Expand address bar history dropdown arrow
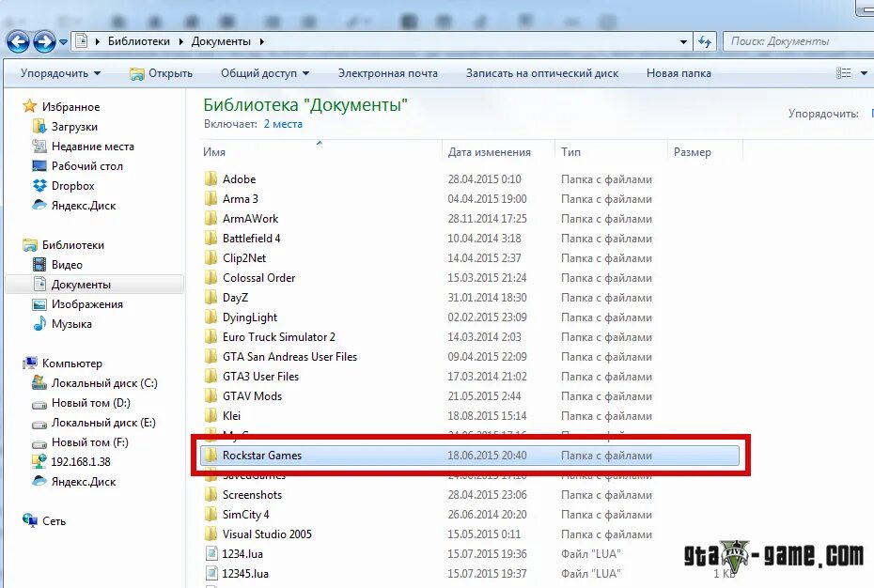This screenshot has height=588, width=874. (x=683, y=42)
